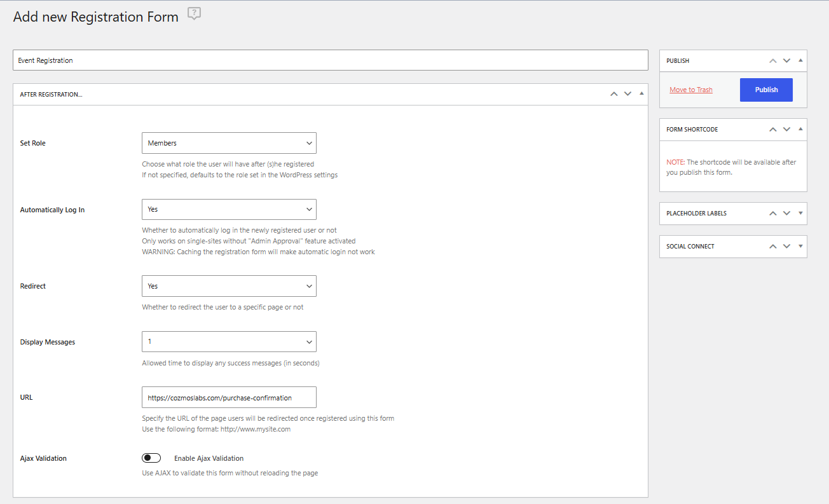
Task: Click the redirect URL input field
Action: pyautogui.click(x=229, y=398)
